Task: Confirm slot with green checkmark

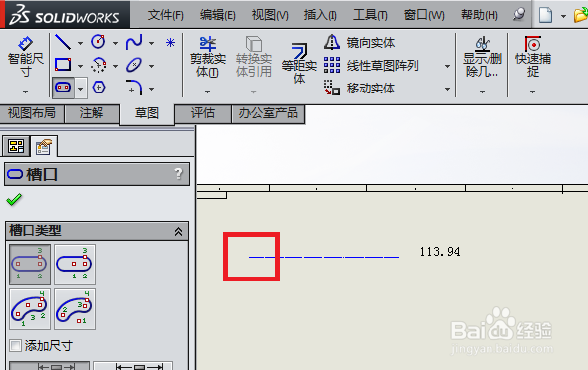Action: 14,200
